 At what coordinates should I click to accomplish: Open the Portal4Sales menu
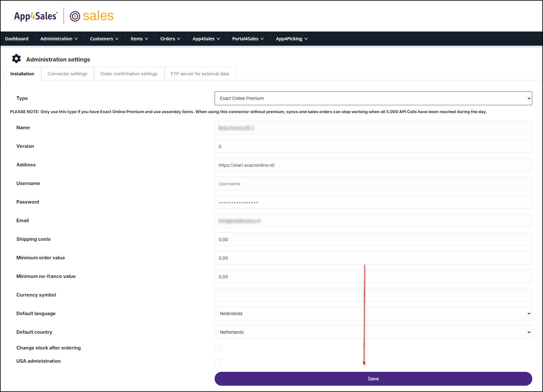click(x=248, y=39)
